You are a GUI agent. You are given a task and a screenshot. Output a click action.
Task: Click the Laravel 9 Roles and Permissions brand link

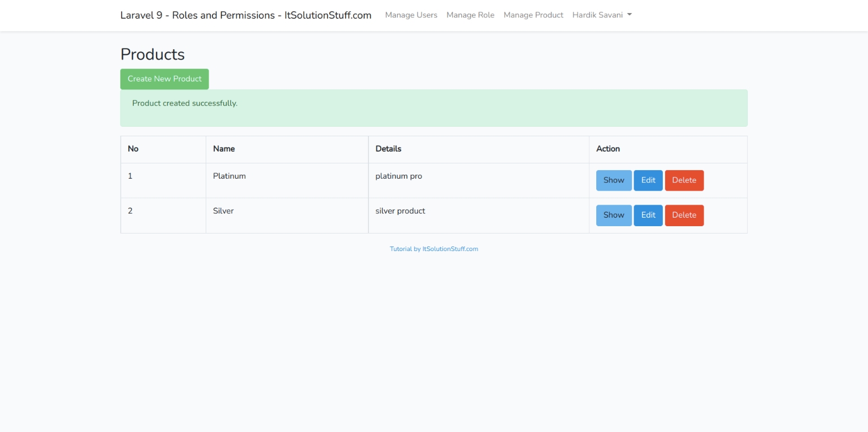coord(246,15)
